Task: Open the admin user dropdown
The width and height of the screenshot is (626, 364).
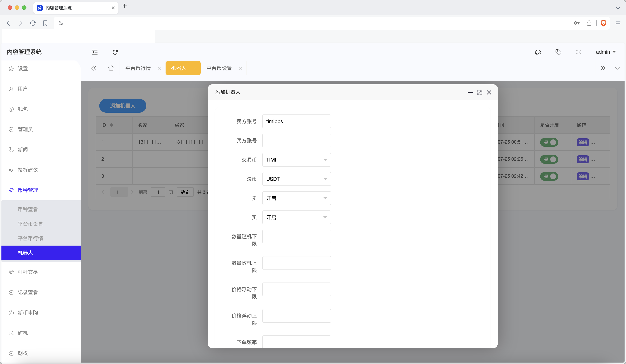Action: coord(606,52)
